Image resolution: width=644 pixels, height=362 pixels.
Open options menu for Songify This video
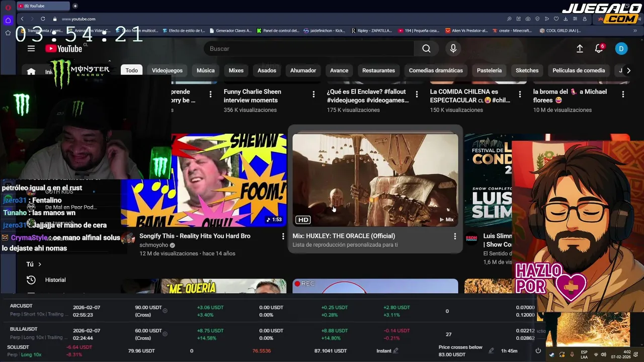(283, 236)
